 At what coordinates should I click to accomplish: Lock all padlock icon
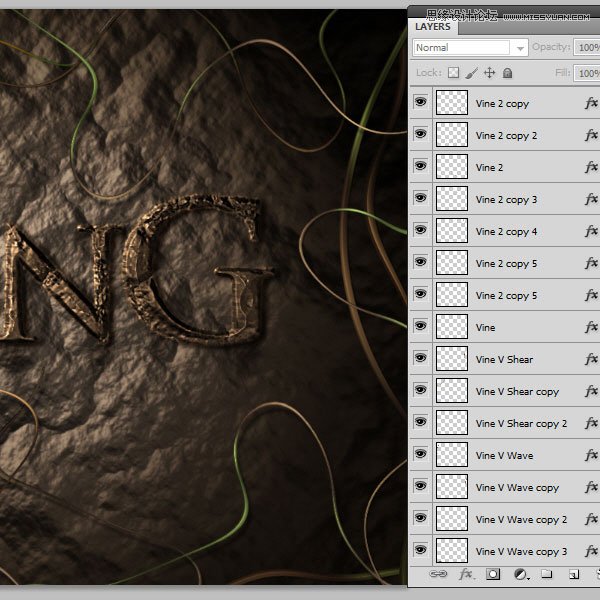pos(507,73)
